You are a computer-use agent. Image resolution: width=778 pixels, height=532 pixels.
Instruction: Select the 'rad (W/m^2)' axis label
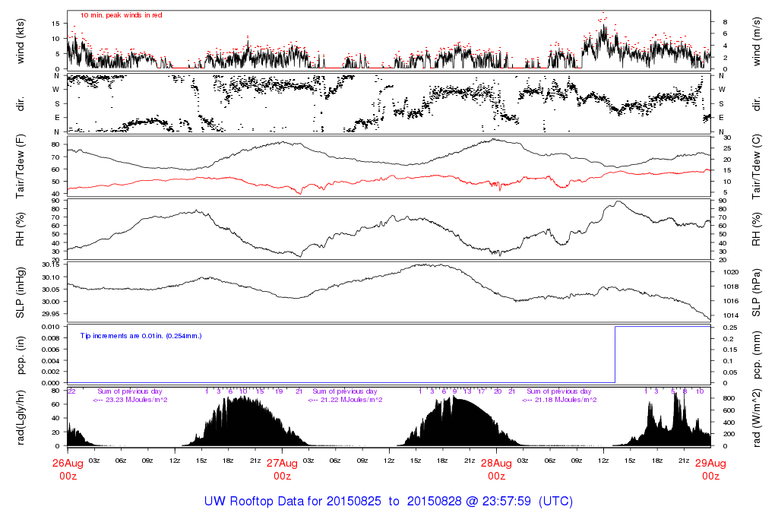(x=756, y=418)
